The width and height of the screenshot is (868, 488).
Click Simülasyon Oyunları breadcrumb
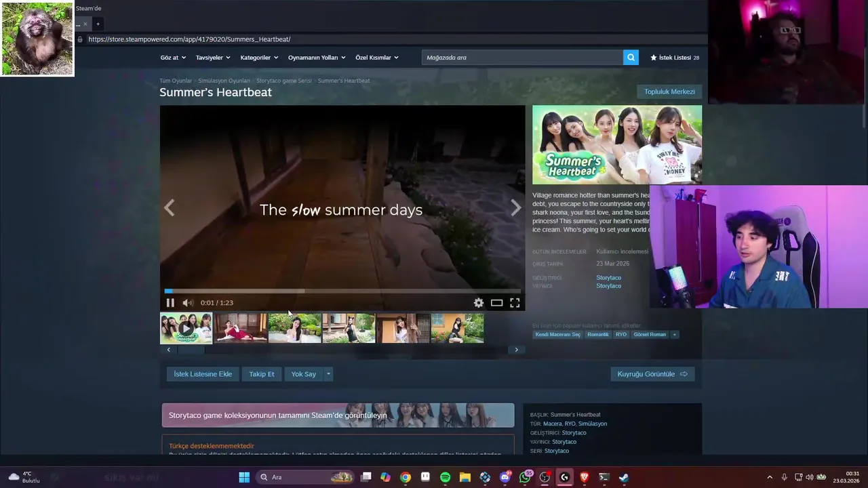(224, 81)
